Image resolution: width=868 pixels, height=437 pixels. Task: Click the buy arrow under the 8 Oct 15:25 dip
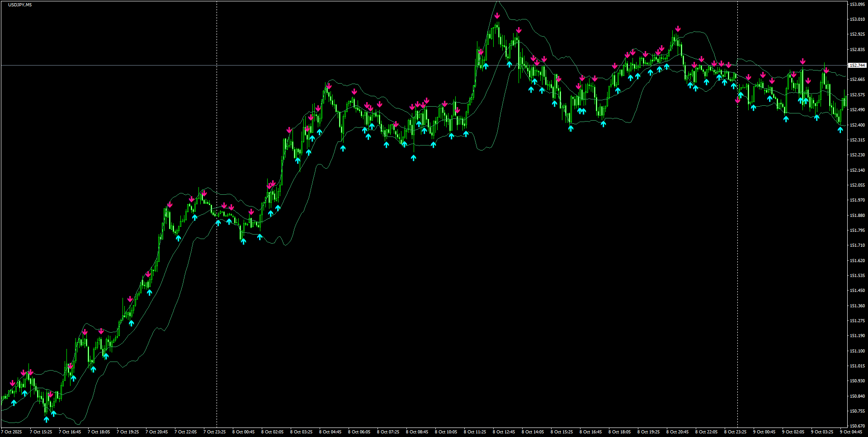(x=570, y=129)
